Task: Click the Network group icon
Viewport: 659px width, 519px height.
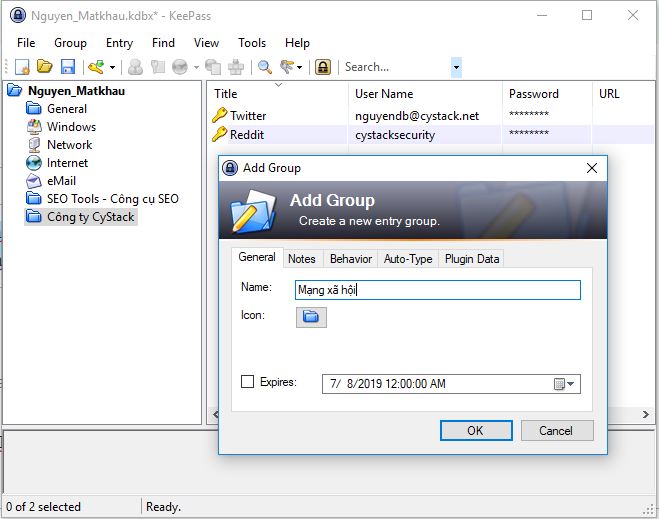Action: (x=34, y=145)
